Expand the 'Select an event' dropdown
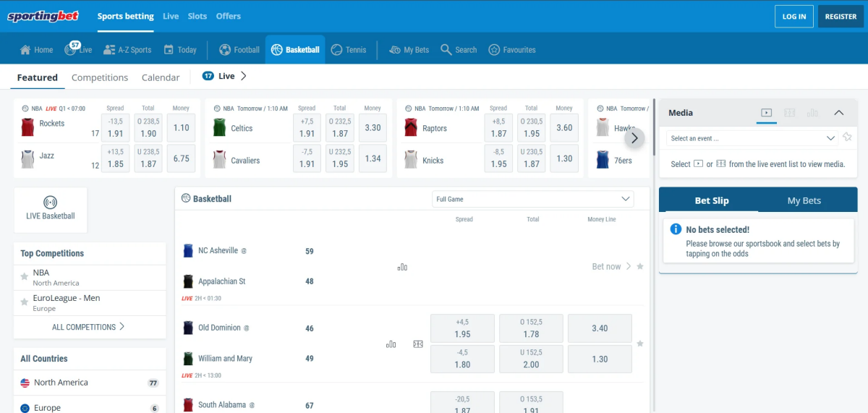Screen dimensions: 868x413 752,138
